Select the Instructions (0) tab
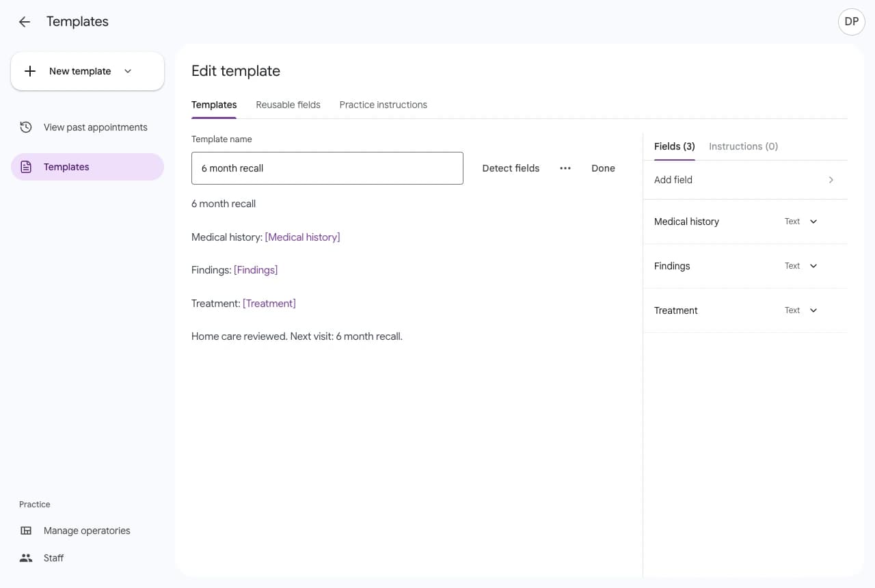The width and height of the screenshot is (875, 588). (743, 146)
